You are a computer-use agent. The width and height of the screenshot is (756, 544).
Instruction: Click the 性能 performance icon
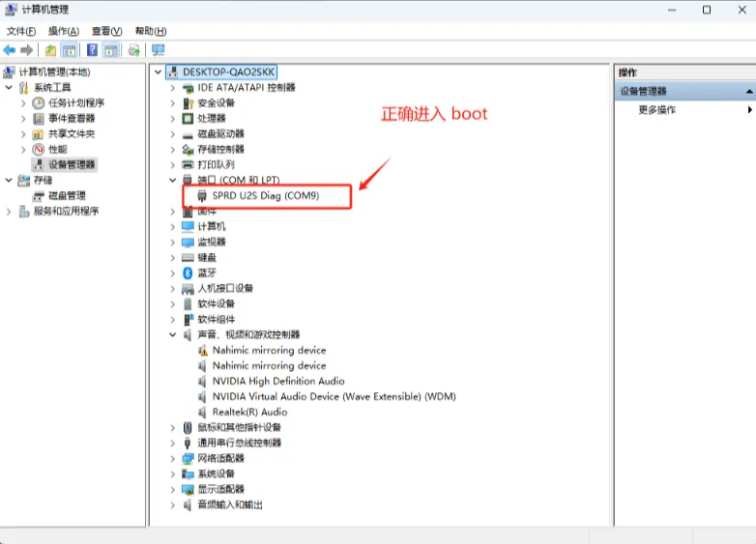coord(38,150)
